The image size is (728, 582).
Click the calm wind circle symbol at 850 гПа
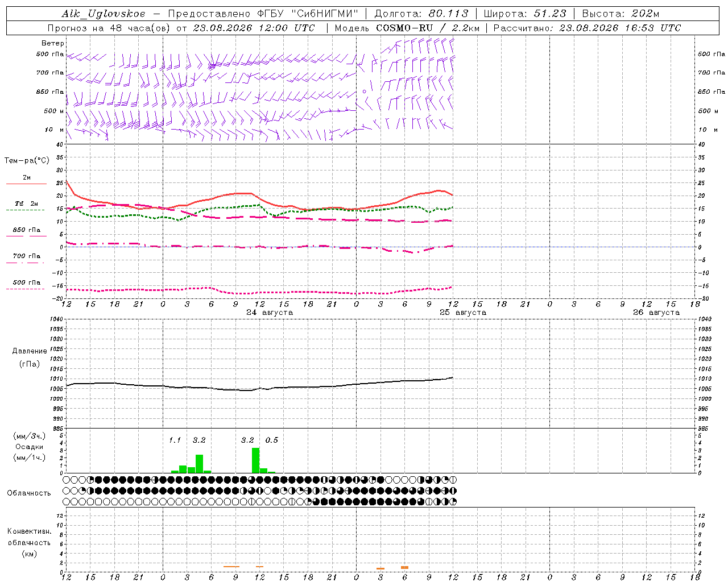click(x=365, y=91)
